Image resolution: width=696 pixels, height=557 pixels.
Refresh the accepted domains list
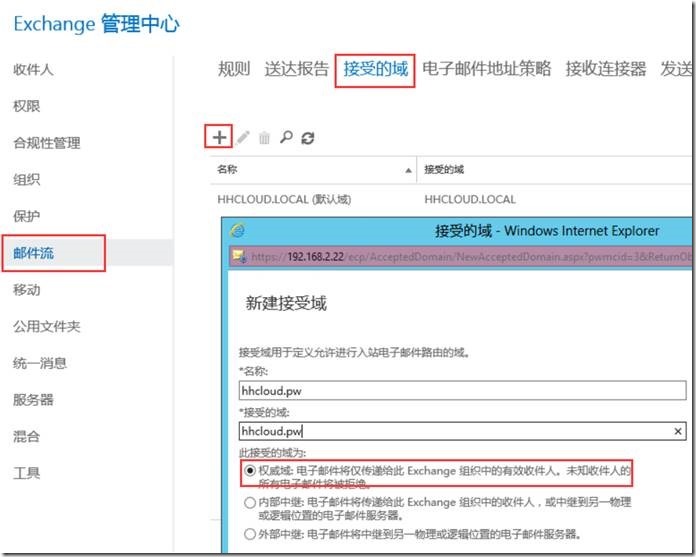click(x=308, y=138)
